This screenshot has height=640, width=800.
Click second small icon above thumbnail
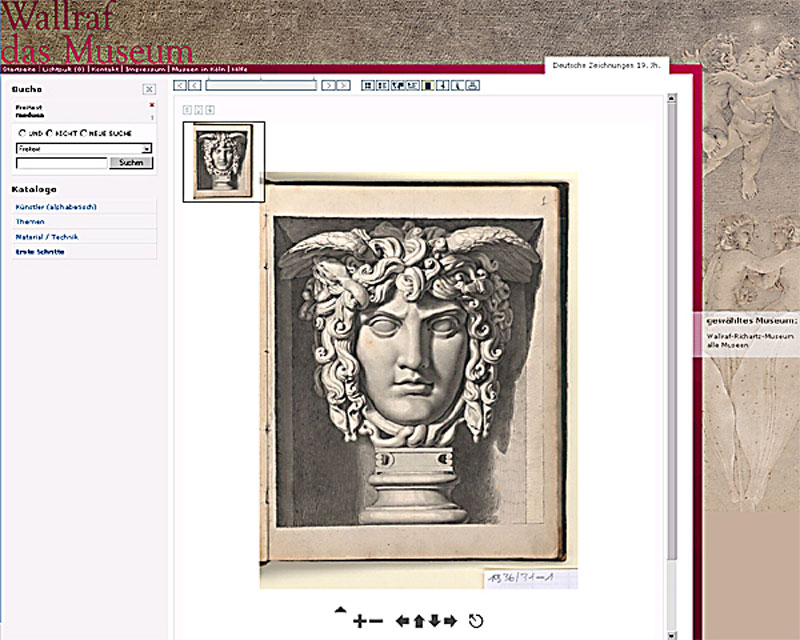coord(198,110)
